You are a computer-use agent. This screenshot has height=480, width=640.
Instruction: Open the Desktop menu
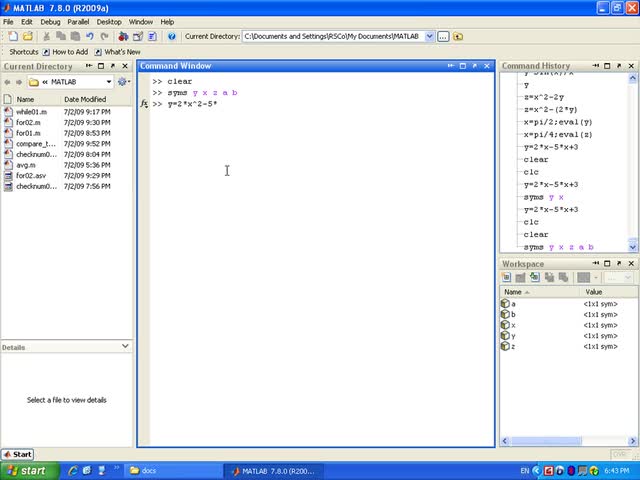pyautogui.click(x=109, y=22)
